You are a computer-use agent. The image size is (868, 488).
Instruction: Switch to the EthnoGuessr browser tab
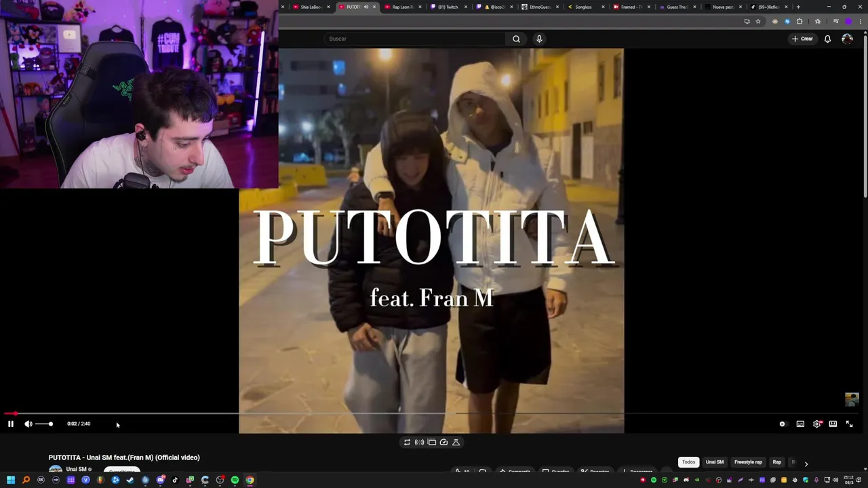[x=540, y=7]
